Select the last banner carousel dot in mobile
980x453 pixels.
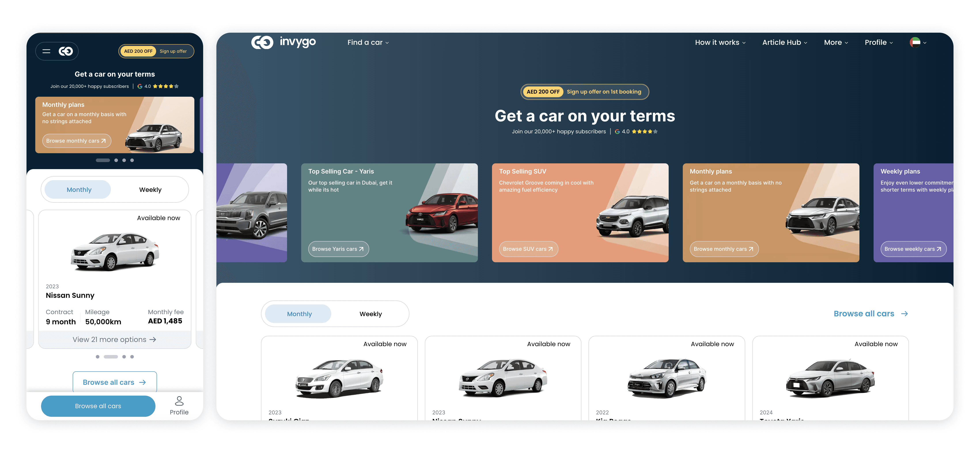[132, 160]
